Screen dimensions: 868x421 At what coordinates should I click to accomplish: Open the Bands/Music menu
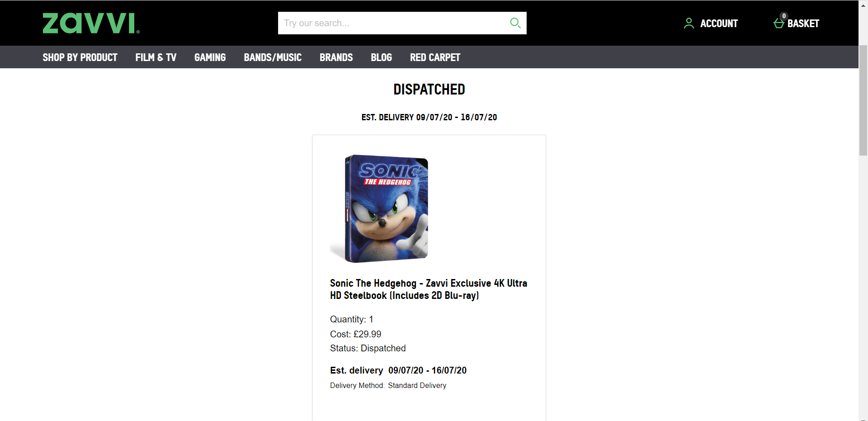click(273, 57)
